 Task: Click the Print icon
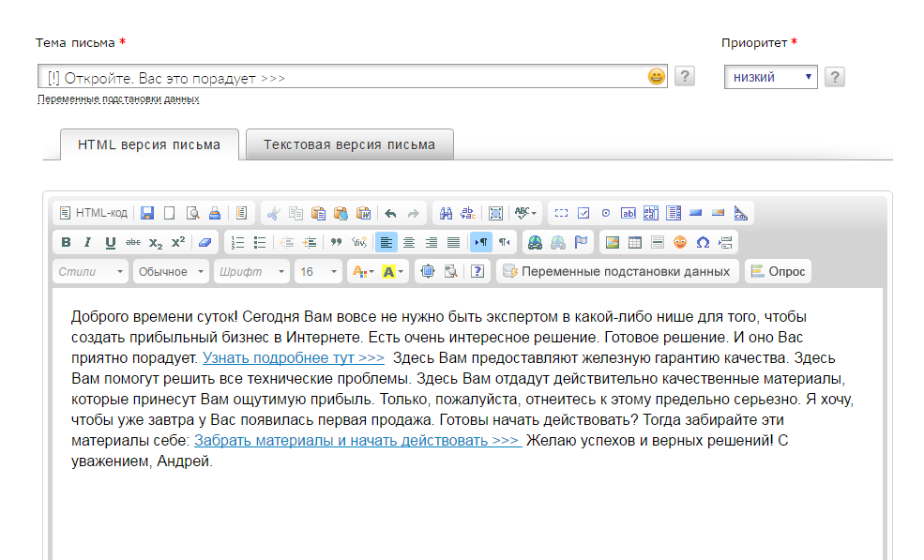215,213
